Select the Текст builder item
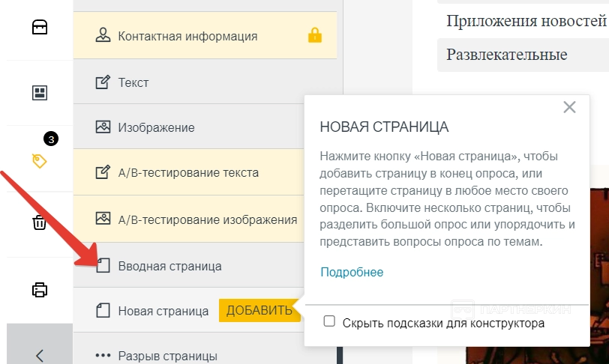The image size is (609, 364). pos(133,82)
